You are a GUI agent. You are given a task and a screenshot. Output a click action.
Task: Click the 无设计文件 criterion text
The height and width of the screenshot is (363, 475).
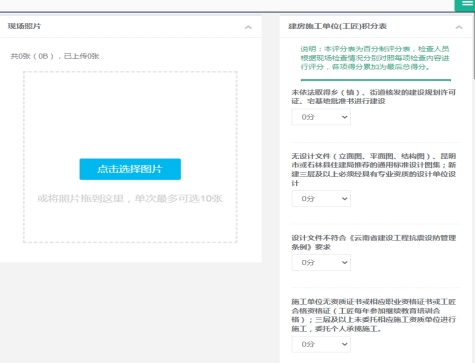click(374, 169)
